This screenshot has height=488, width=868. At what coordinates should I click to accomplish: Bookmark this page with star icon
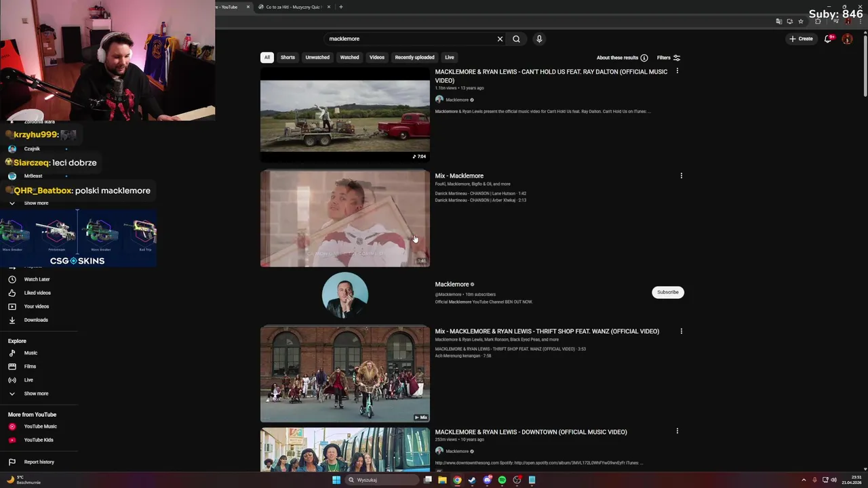801,22
